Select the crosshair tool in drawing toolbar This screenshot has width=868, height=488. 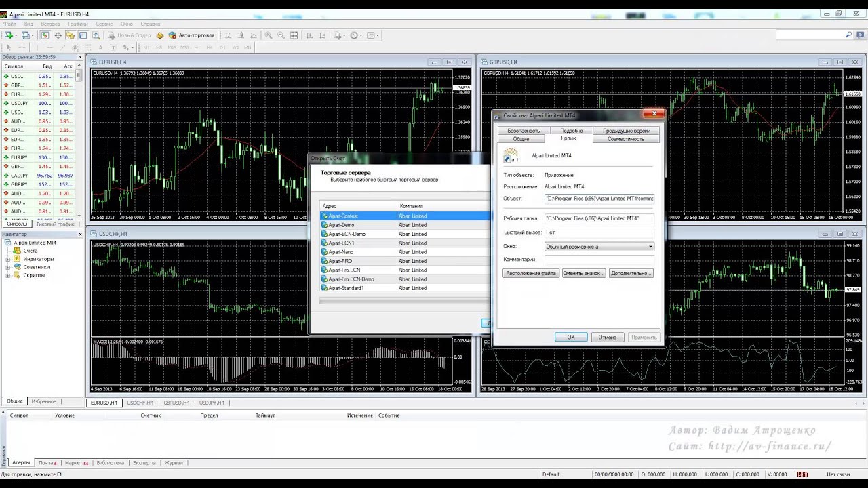click(22, 47)
